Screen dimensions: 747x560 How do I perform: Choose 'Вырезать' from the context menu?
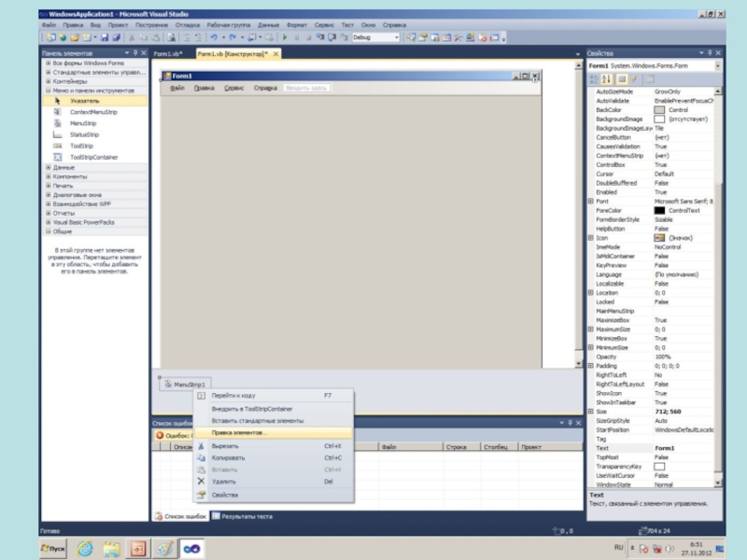click(x=225, y=446)
